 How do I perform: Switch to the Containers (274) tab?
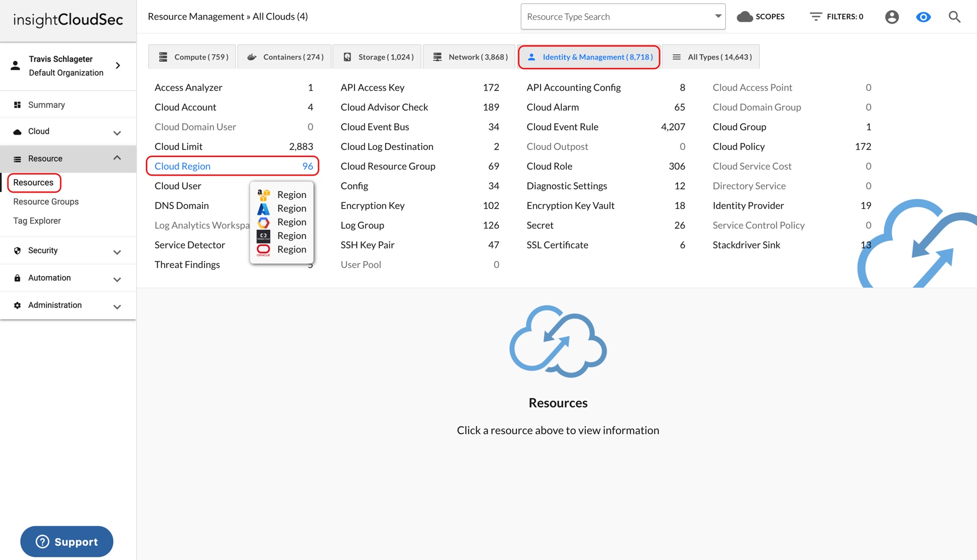(284, 57)
